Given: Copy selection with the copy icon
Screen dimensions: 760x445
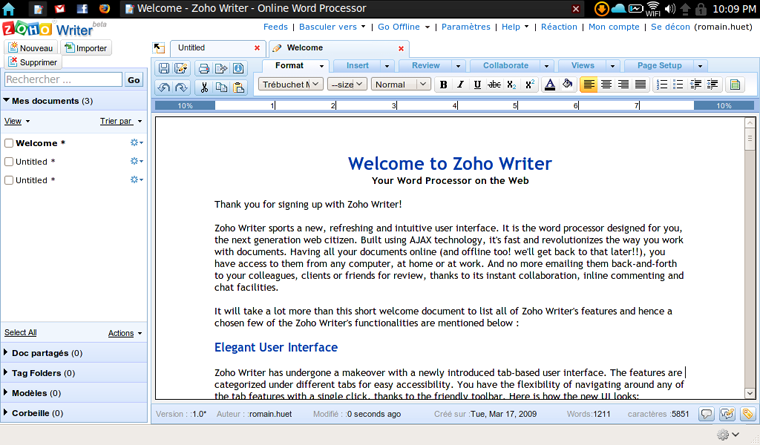Looking at the screenshot, I should pos(221,87).
